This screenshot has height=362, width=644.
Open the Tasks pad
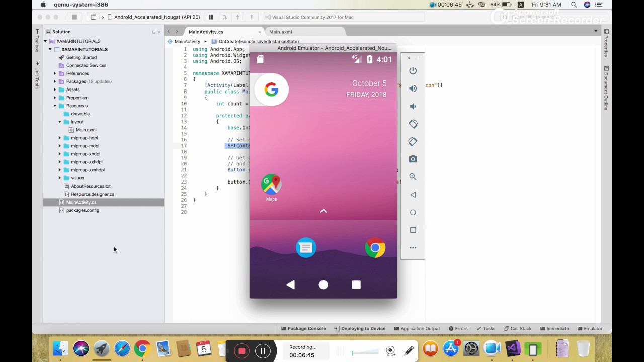[x=486, y=328]
